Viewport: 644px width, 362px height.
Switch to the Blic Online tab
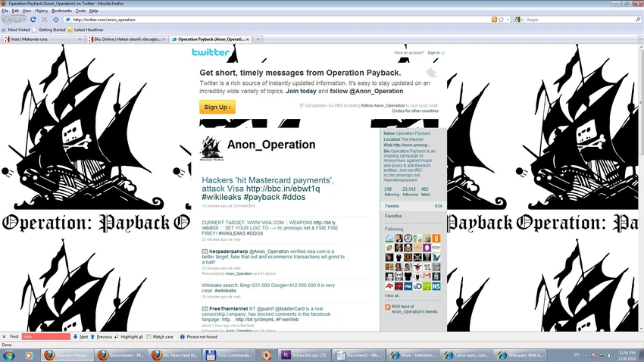[127, 39]
